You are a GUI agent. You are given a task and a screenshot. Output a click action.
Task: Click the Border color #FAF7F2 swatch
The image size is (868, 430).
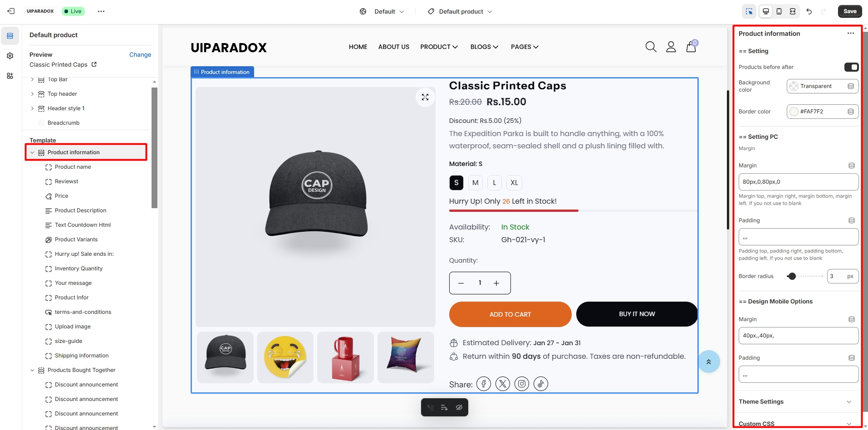794,112
